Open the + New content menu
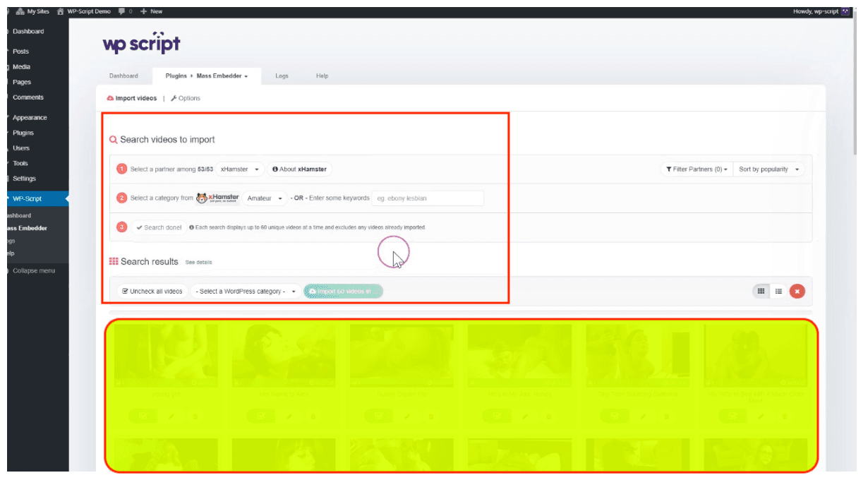868x504 pixels. [x=152, y=11]
